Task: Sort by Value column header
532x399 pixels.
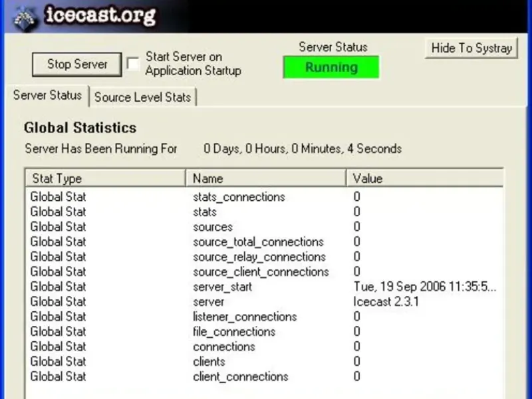Action: click(425, 178)
